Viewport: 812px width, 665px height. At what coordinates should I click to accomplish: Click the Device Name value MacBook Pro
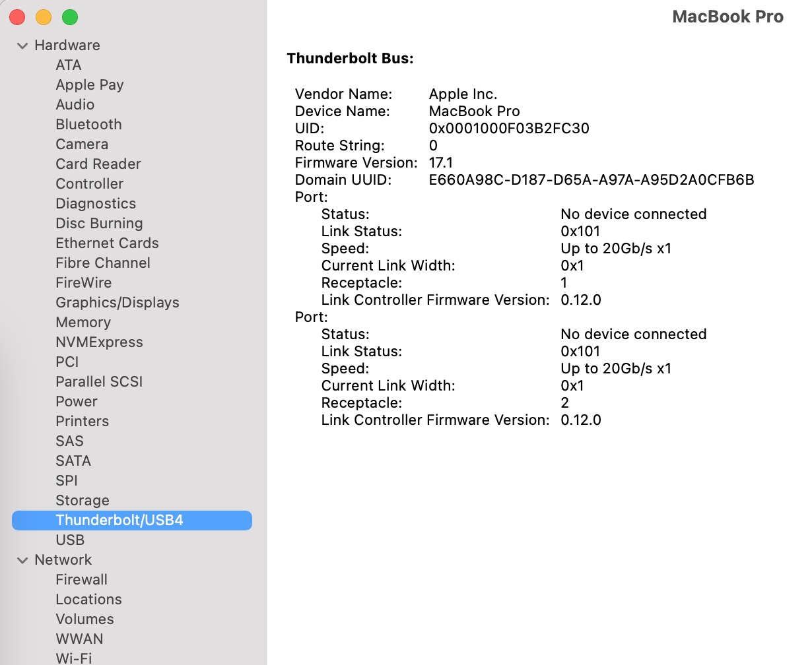pos(475,111)
